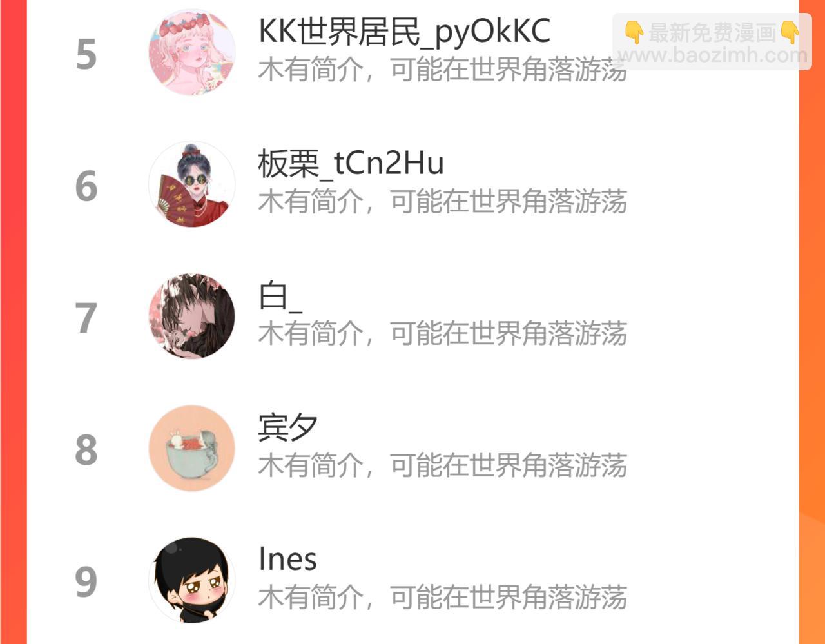Screen dimensions: 825x644
Task: Open 白_'s dark-haired avatar
Action: (192, 316)
